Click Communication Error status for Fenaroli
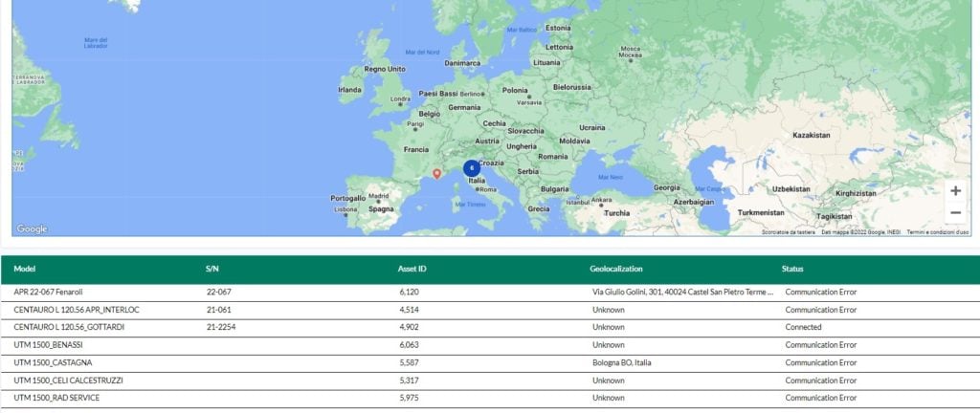 pos(820,292)
